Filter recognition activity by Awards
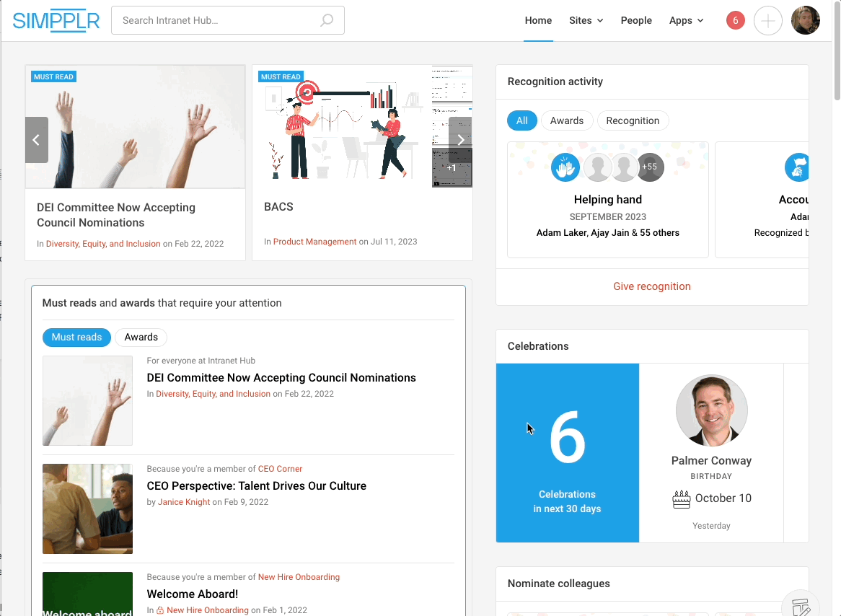The height and width of the screenshot is (616, 841). (x=567, y=120)
